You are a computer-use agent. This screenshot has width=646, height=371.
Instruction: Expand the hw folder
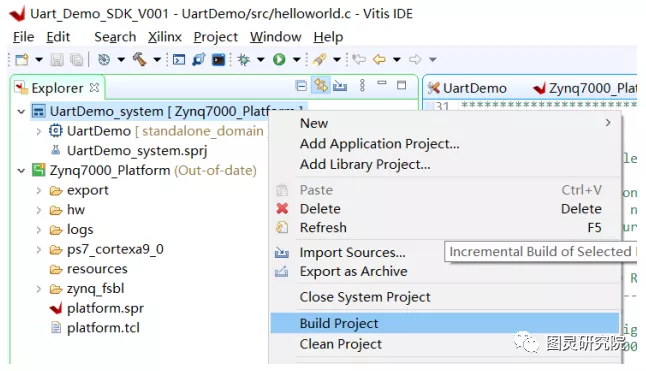tap(39, 210)
